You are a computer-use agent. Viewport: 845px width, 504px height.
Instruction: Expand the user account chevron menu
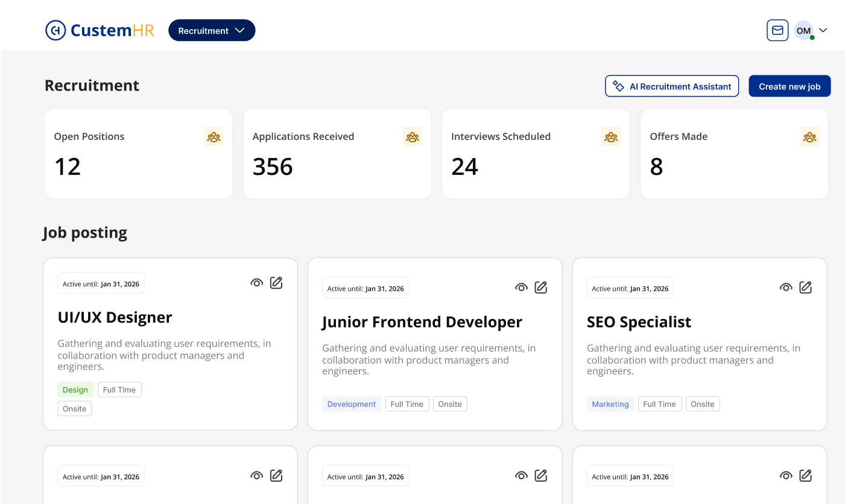(823, 30)
